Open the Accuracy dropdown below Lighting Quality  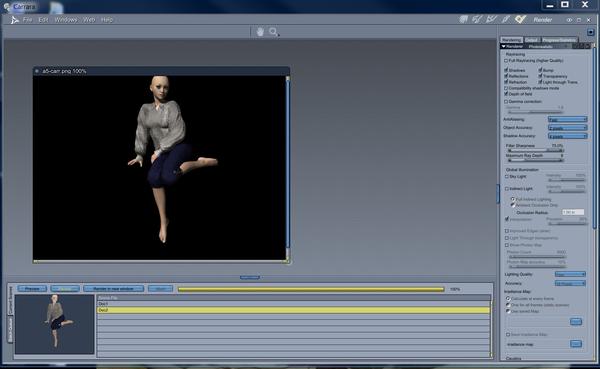(x=570, y=283)
